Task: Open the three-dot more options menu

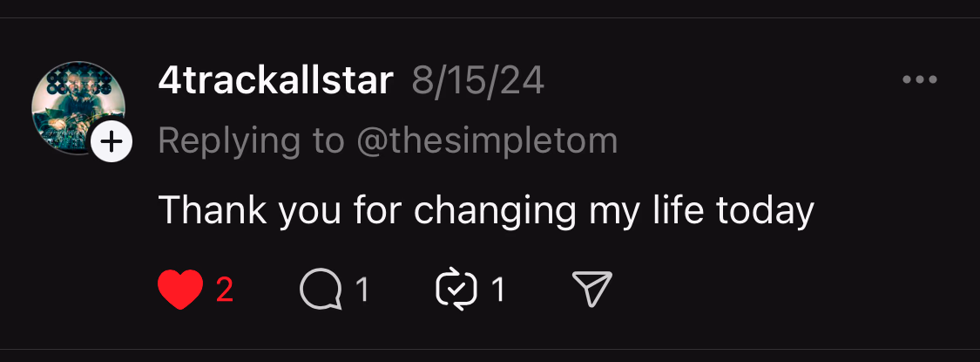Action: [919, 80]
